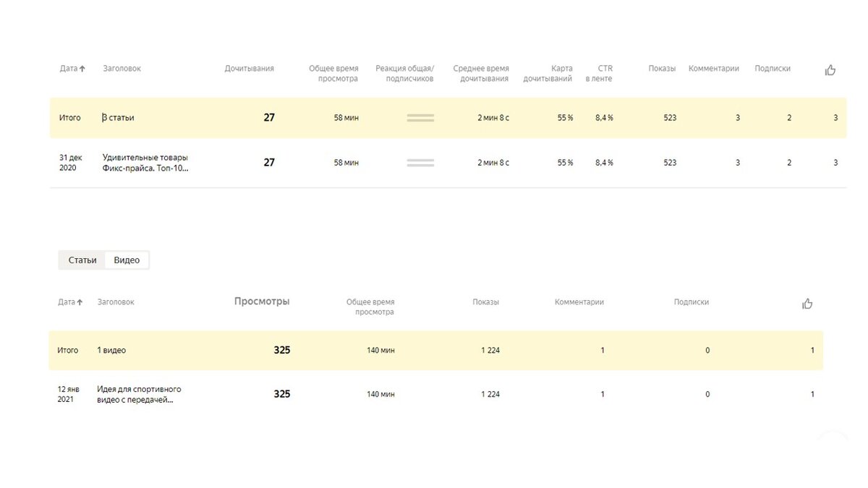The image size is (868, 488).
Task: Switch to the Видео tab
Action: point(127,260)
